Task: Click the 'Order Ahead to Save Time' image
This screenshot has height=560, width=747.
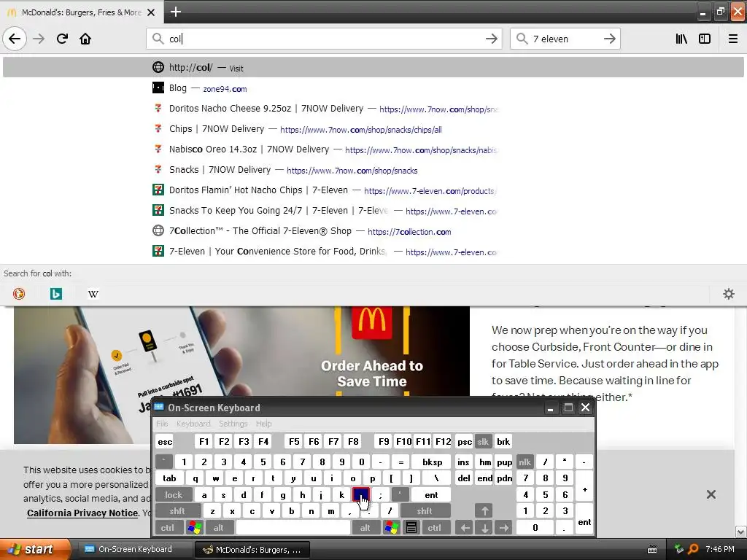Action: pos(241,375)
